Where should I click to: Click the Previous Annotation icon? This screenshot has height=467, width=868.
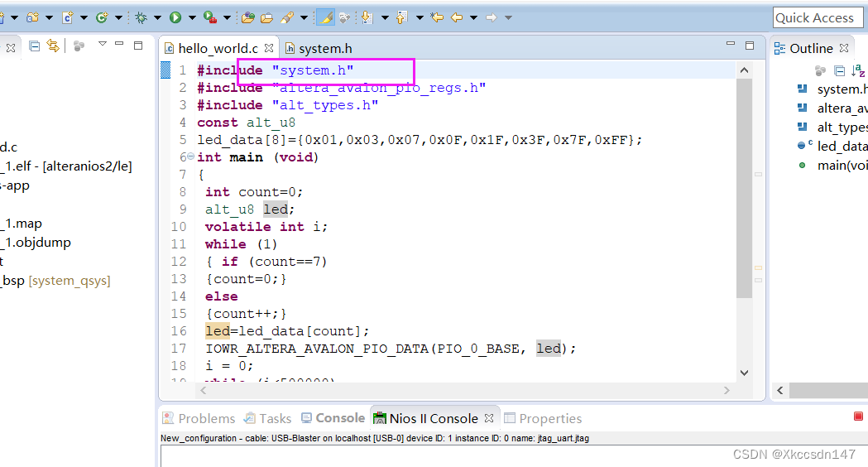pyautogui.click(x=402, y=17)
